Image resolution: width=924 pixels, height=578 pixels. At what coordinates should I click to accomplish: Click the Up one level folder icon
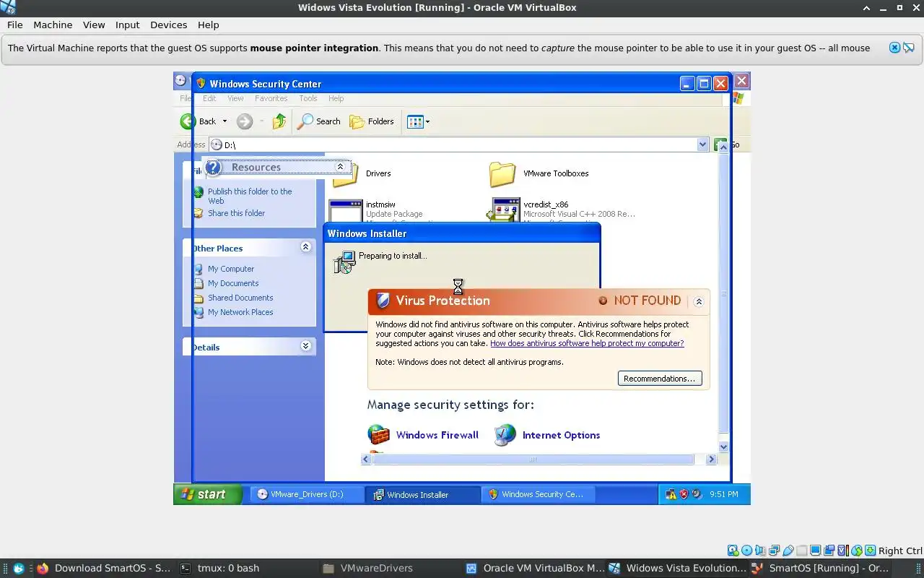pos(279,121)
